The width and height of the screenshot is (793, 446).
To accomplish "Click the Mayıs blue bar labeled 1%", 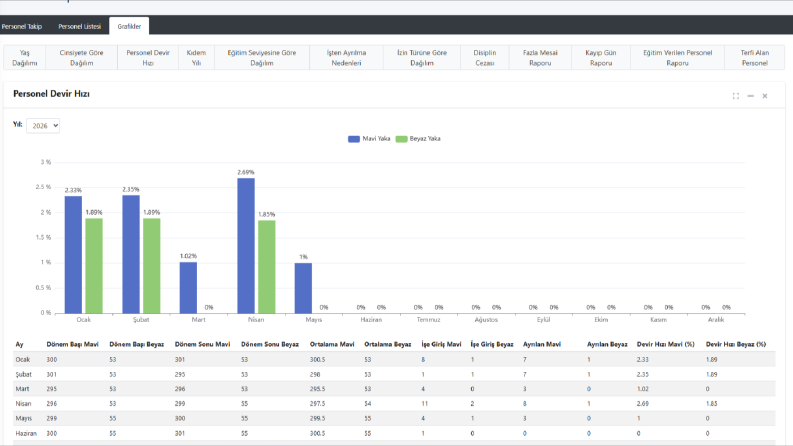I will point(303,288).
